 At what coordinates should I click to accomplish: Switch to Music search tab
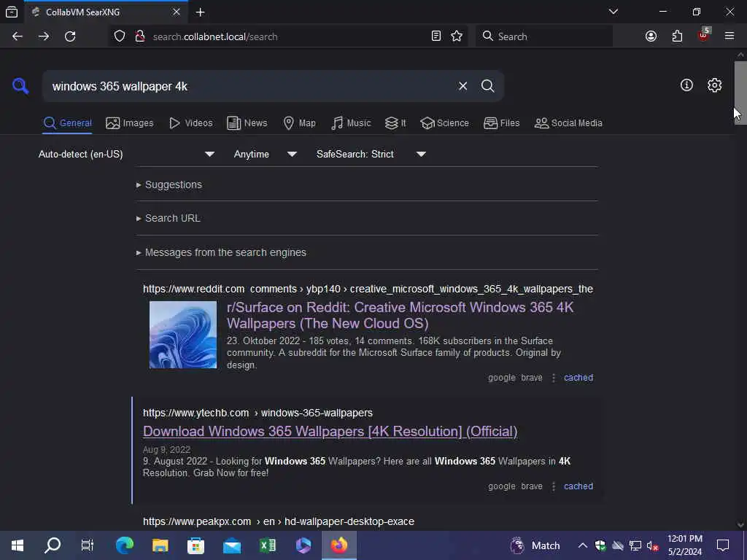[351, 122]
